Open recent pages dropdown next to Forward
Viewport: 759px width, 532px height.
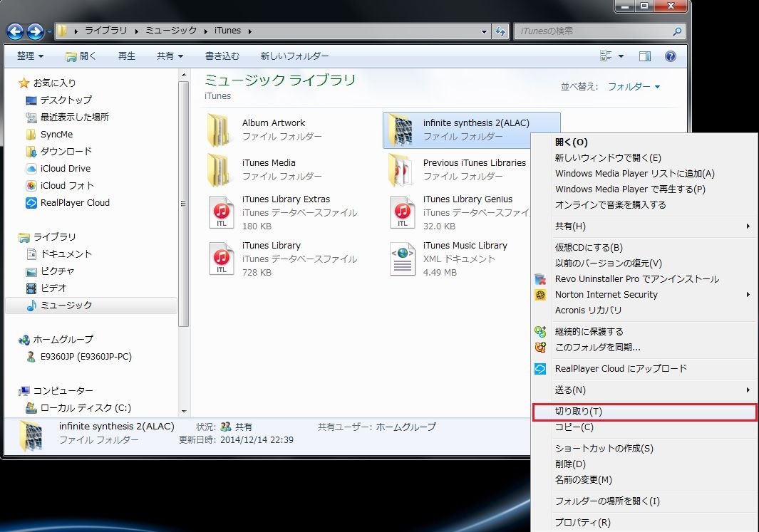tap(49, 31)
